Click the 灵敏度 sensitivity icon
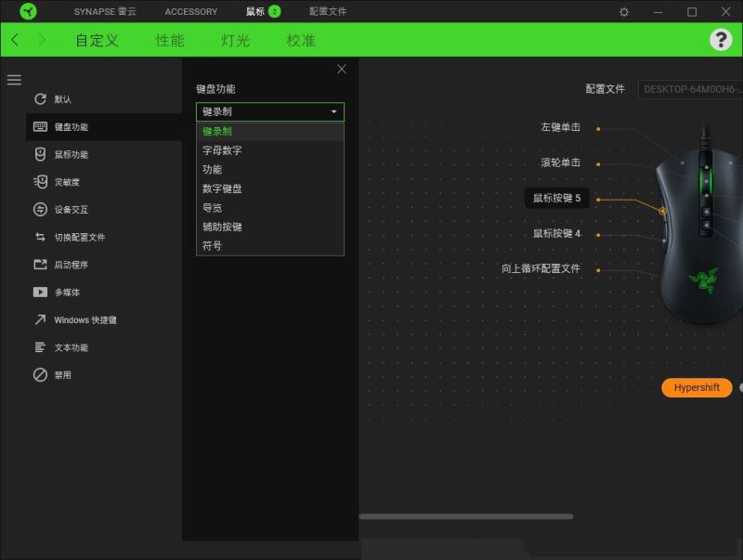The width and height of the screenshot is (743, 560). [x=40, y=181]
